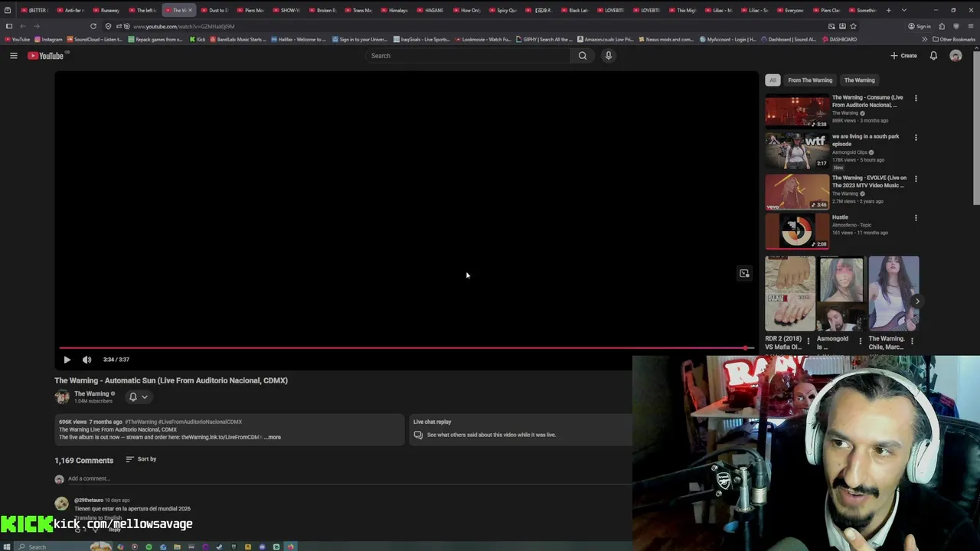Switch to the Black Lab browser tab

[576, 10]
